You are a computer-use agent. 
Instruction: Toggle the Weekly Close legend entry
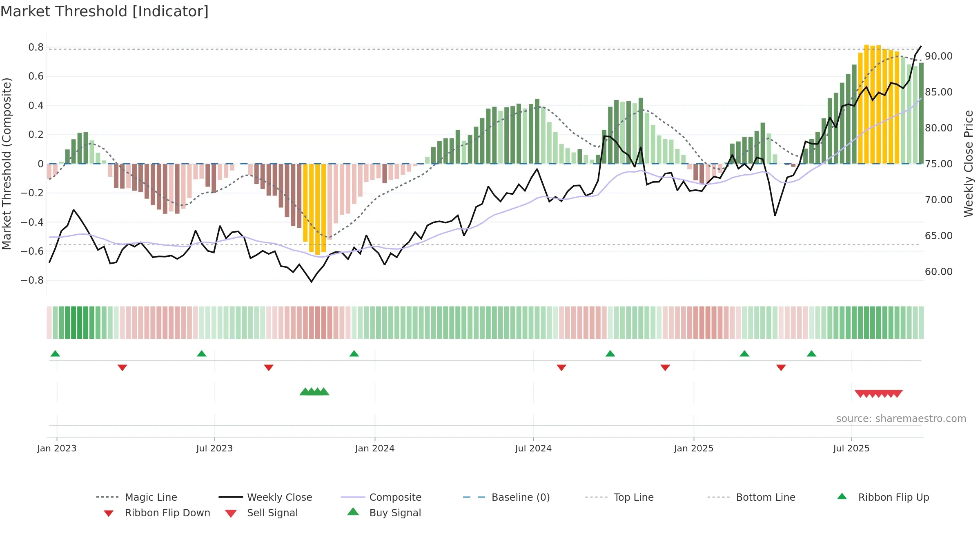click(x=265, y=497)
